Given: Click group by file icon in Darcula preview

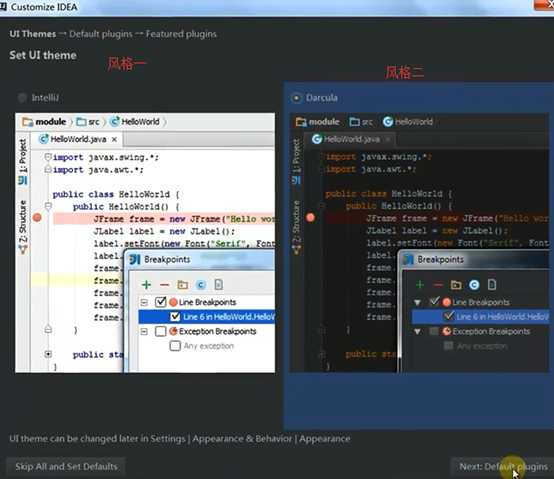Looking at the screenshot, I should (492, 285).
